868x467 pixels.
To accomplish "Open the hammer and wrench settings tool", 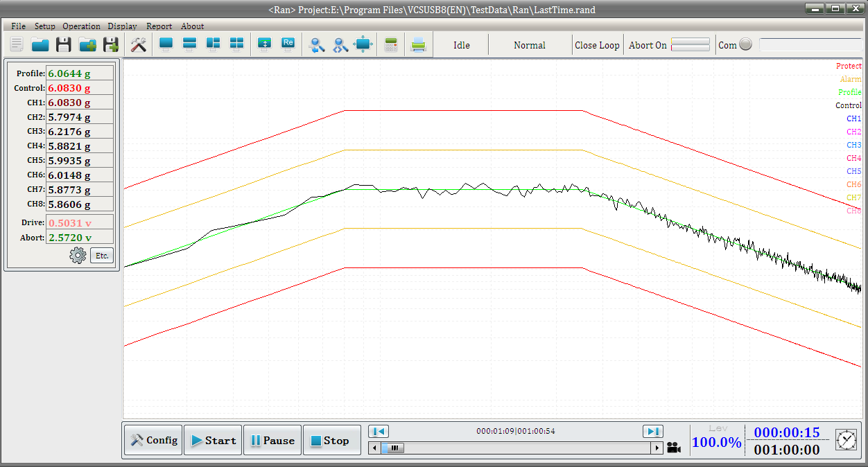I will pyautogui.click(x=139, y=45).
